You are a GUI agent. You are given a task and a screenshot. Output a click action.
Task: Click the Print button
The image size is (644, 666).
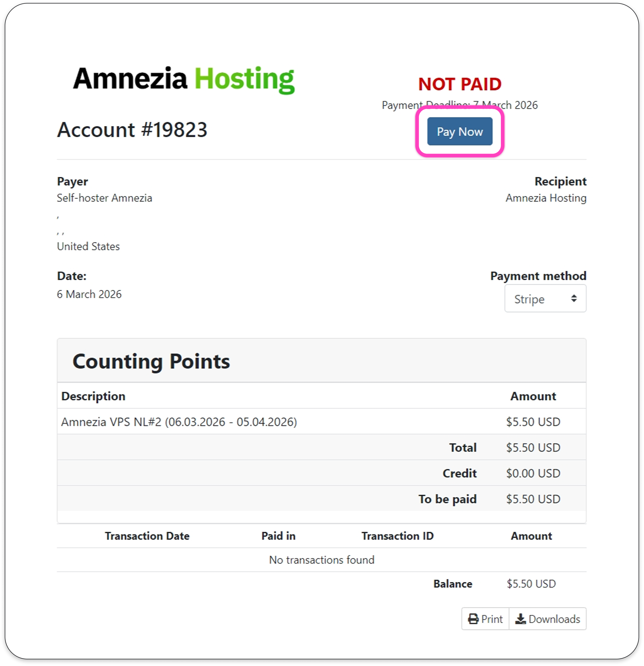click(485, 619)
